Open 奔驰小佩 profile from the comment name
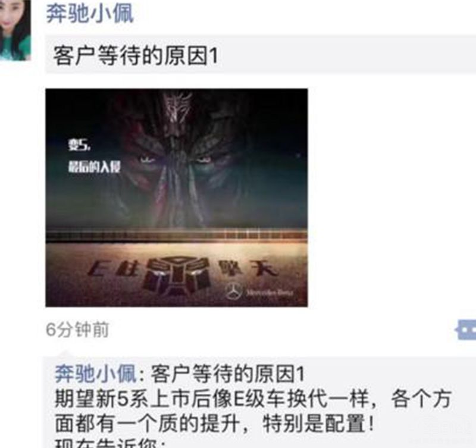Image resolution: width=476 pixels, height=448 pixels. pyautogui.click(x=95, y=374)
